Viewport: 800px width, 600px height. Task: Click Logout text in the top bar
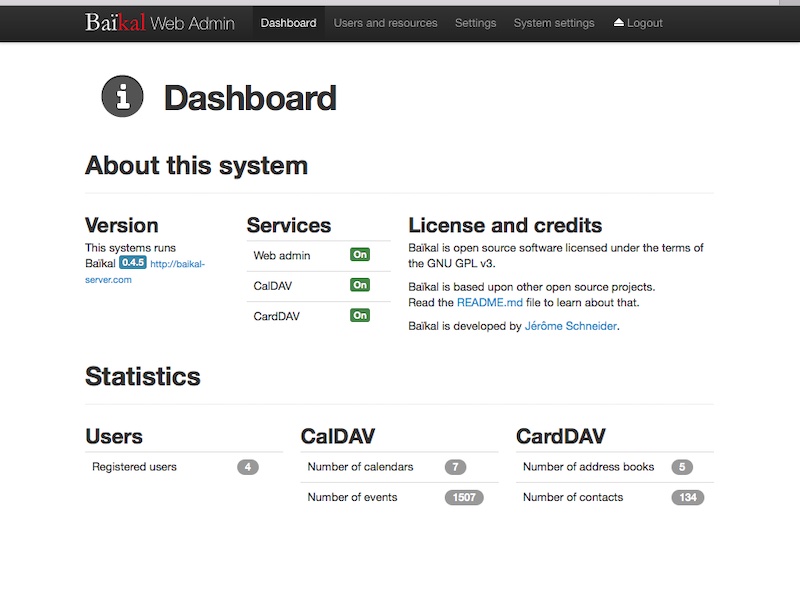tap(645, 23)
